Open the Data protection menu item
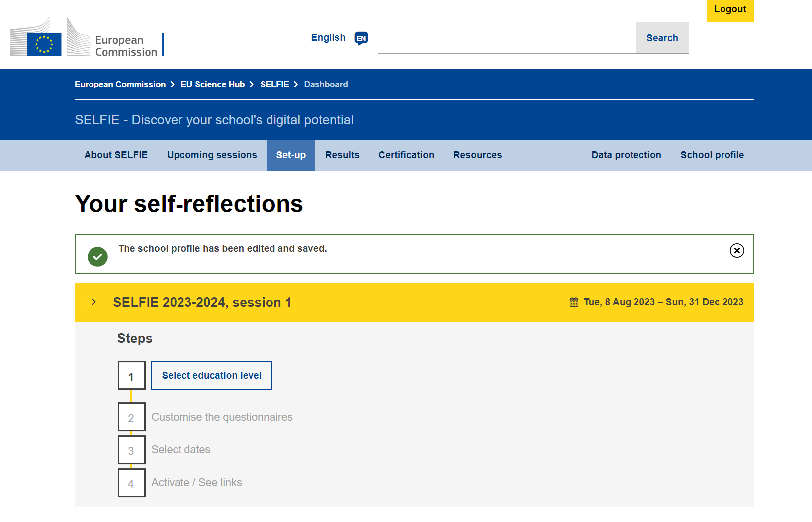 click(626, 155)
